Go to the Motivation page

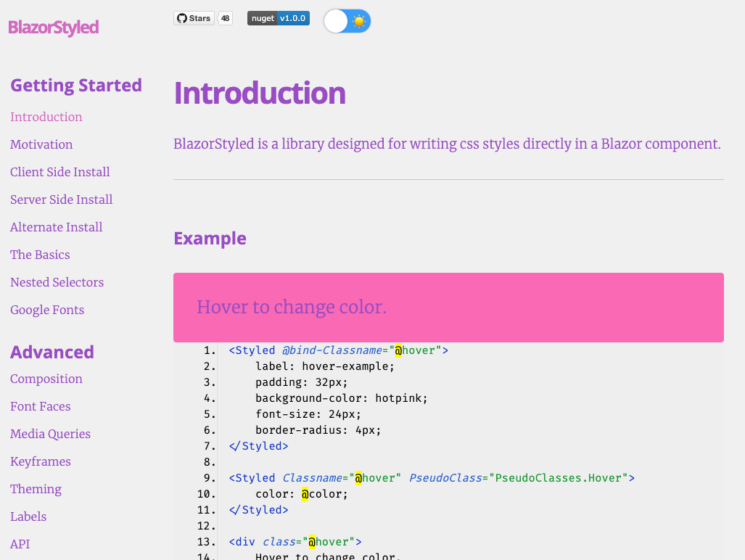(41, 144)
